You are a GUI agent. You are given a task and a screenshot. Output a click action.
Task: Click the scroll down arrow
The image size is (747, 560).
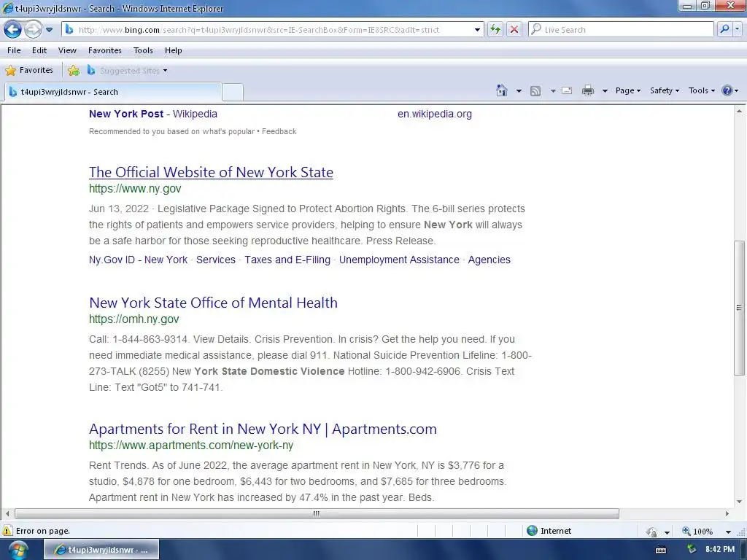[739, 502]
